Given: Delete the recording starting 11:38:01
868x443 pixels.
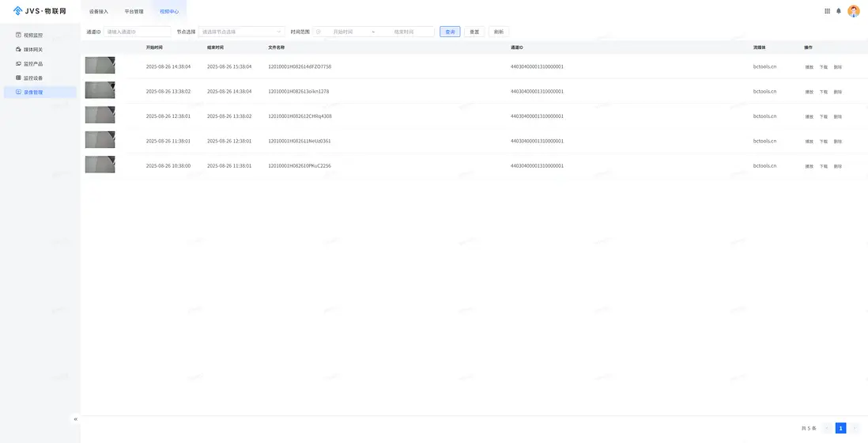Looking at the screenshot, I should 838,142.
